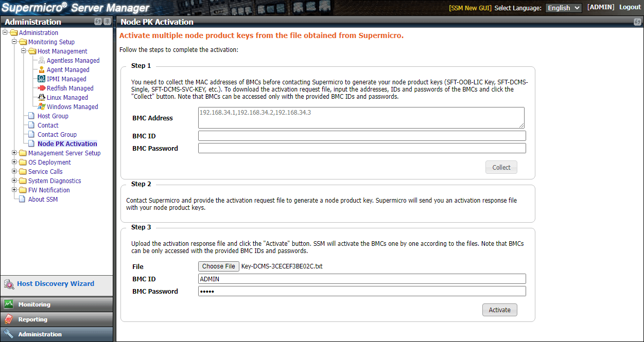Image resolution: width=644 pixels, height=342 pixels.
Task: Click the Linux Managed penguin icon
Action: [x=42, y=97]
